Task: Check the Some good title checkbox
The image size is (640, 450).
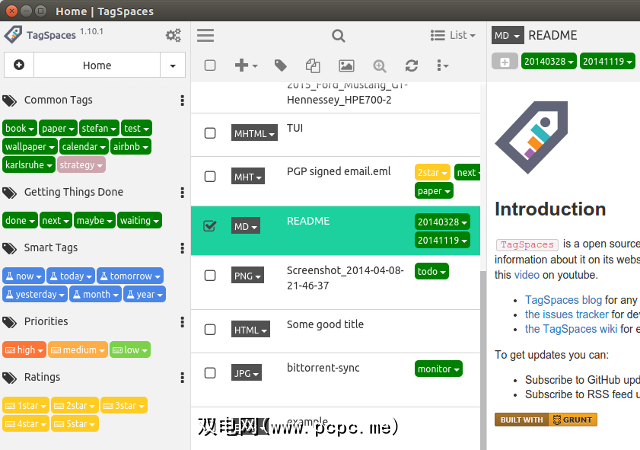Action: point(210,330)
